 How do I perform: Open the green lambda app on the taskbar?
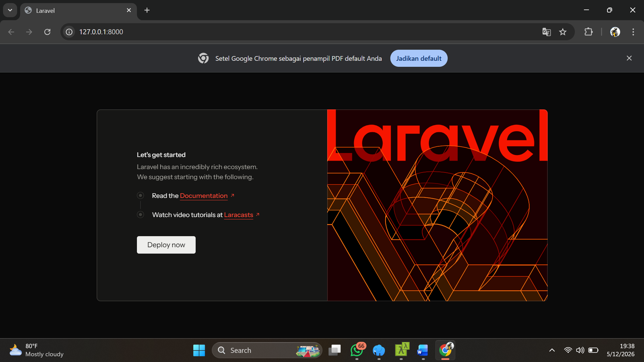[x=401, y=350]
